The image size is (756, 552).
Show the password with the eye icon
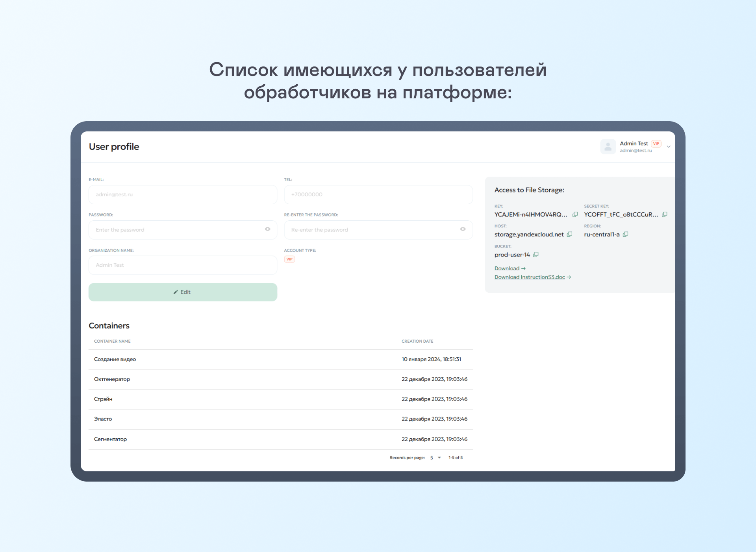[x=268, y=229]
